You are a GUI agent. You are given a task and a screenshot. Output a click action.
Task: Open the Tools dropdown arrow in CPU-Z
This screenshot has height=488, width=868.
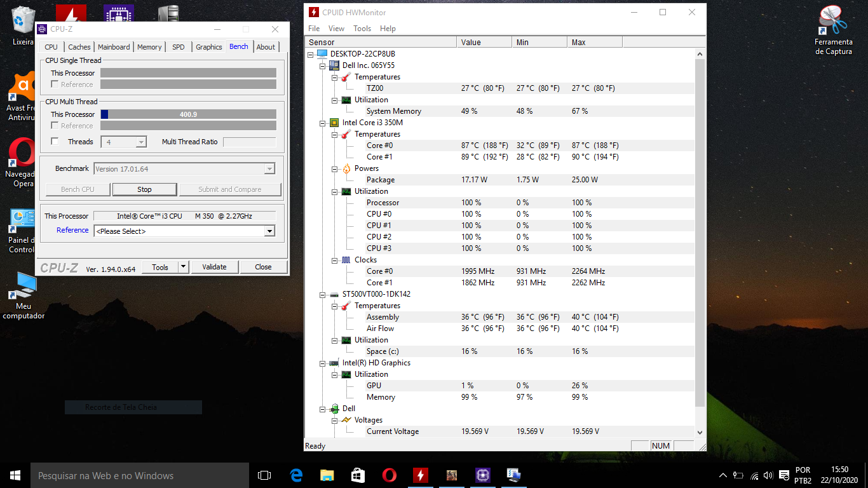(184, 267)
